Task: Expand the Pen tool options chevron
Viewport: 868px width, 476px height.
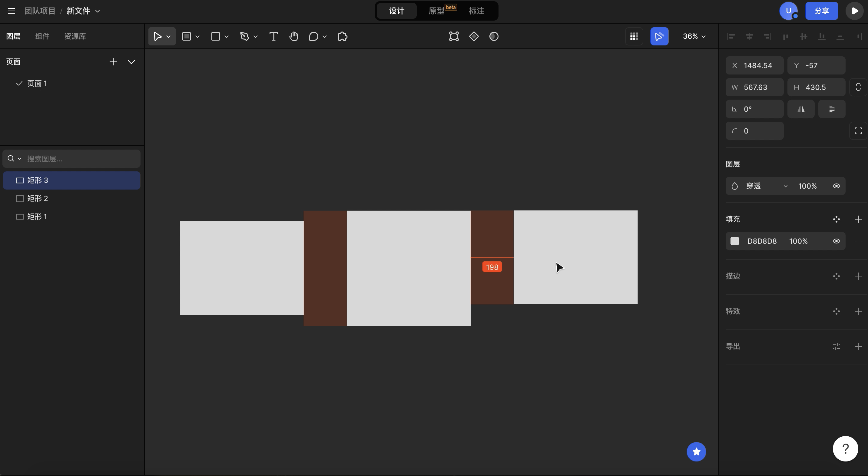Action: [x=255, y=36]
